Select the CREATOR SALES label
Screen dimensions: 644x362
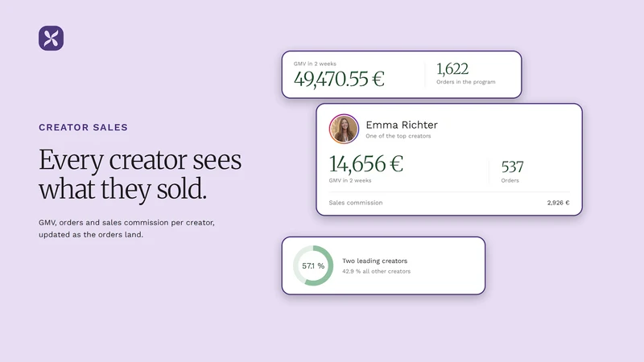84,127
